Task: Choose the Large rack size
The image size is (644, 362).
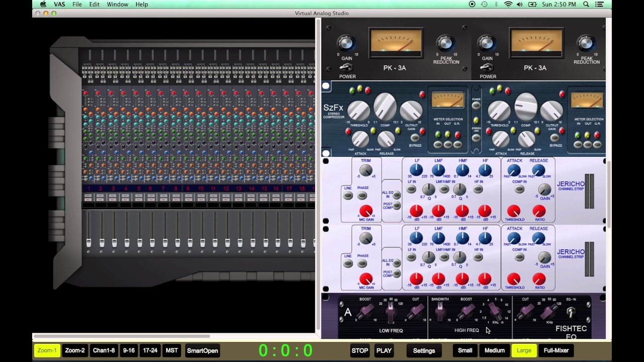Action: pyautogui.click(x=524, y=350)
